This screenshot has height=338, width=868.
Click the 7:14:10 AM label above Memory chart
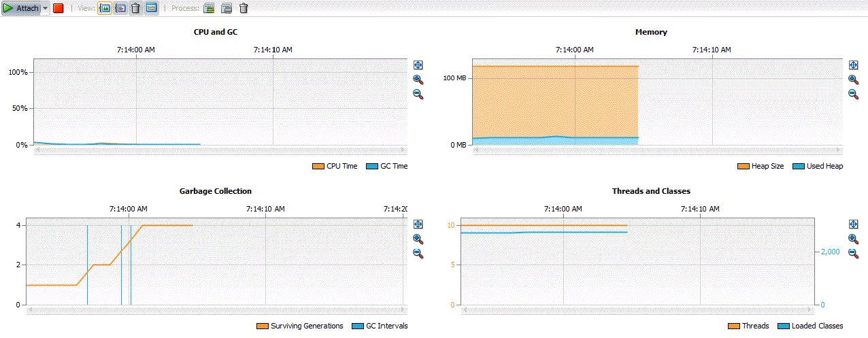[712, 50]
